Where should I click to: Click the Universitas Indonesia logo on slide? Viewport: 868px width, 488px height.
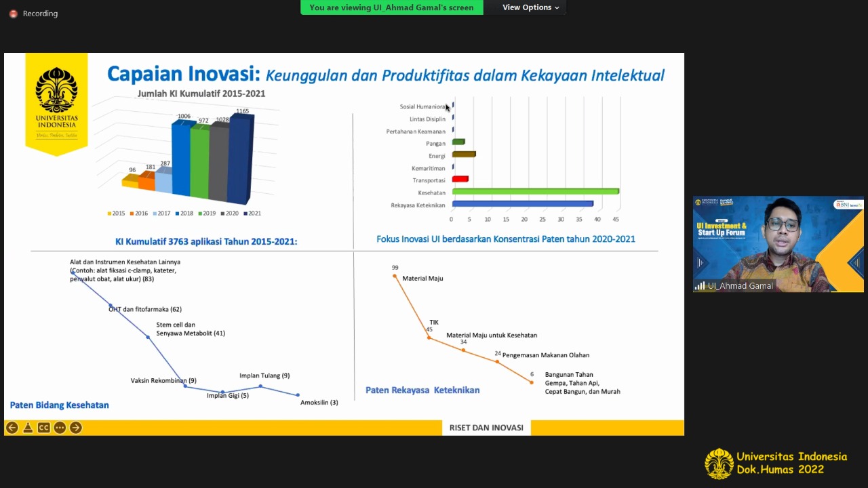pyautogui.click(x=56, y=103)
